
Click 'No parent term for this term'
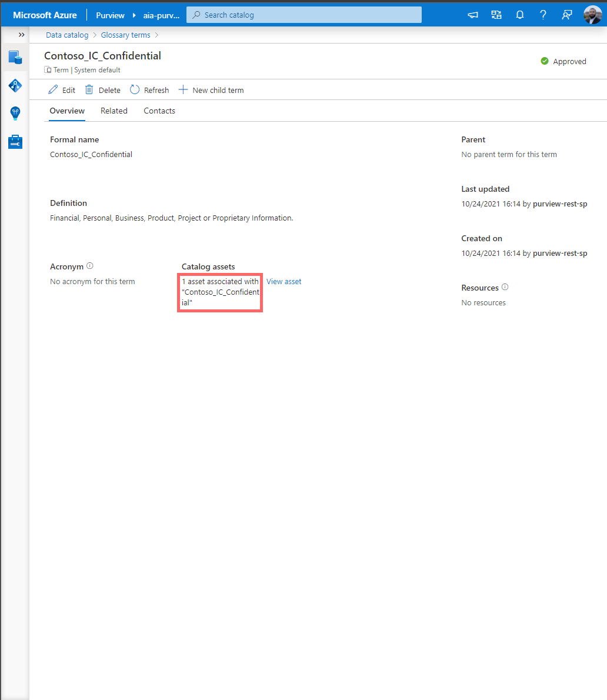coord(509,154)
